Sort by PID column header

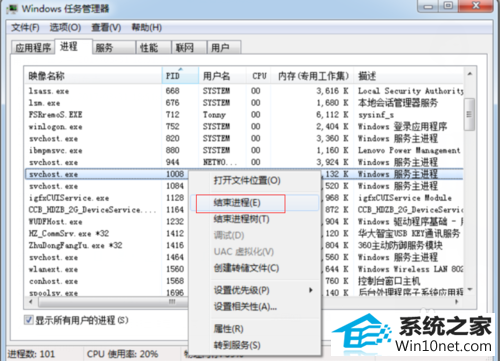(x=180, y=76)
